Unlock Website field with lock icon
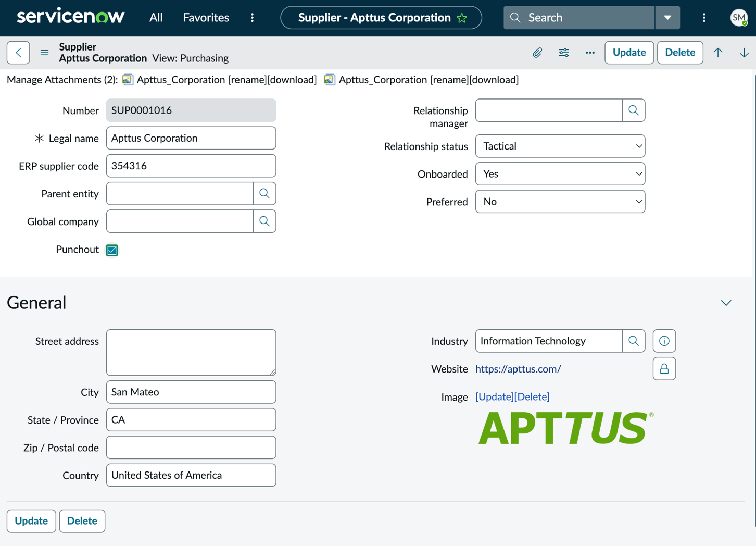Viewport: 756px width, 546px height. 664,369
